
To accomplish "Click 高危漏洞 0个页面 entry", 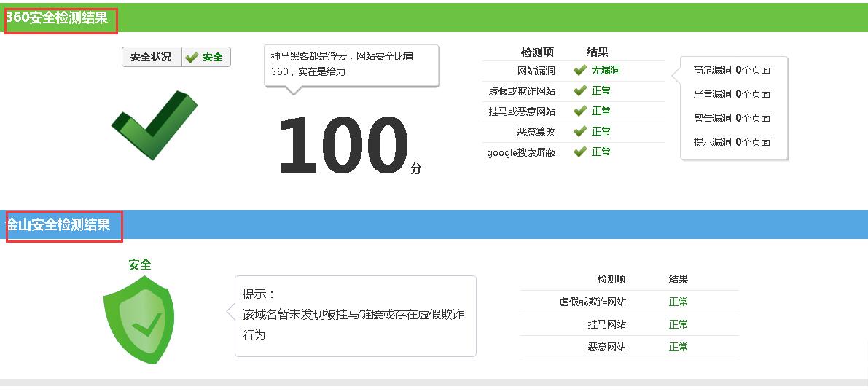I will coord(732,71).
